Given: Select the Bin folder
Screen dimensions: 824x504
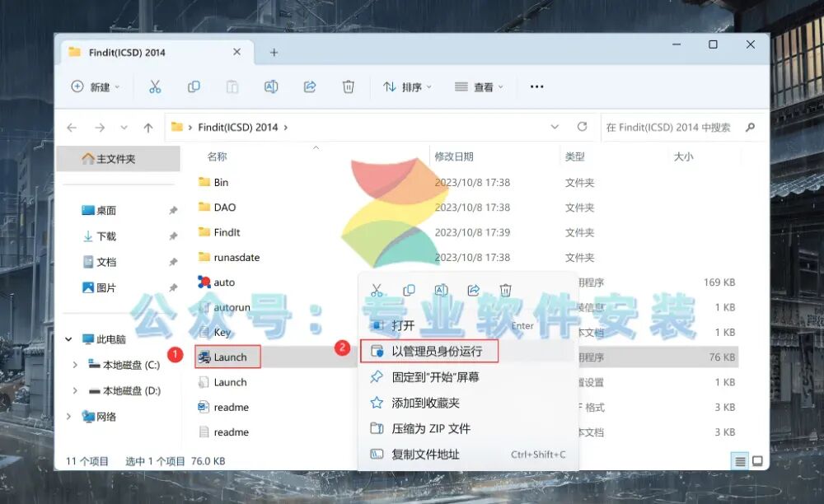Looking at the screenshot, I should [213, 182].
